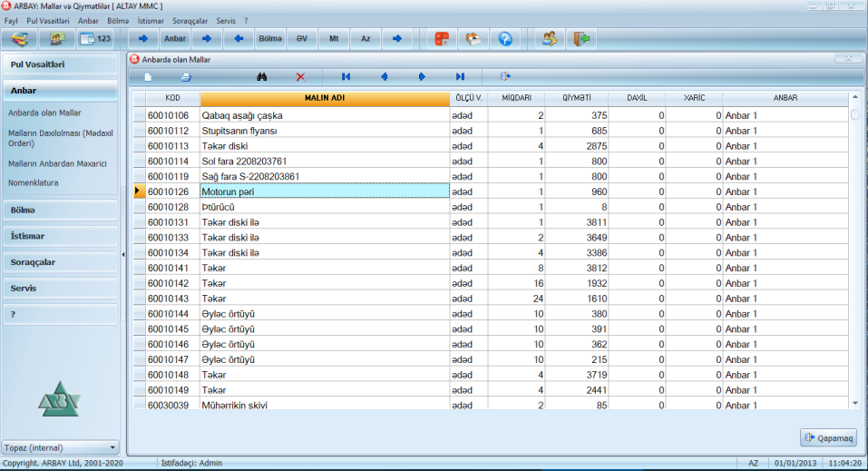The image size is (868, 471).
Task: Click the exit door icon in main toolbar
Action: tap(581, 39)
